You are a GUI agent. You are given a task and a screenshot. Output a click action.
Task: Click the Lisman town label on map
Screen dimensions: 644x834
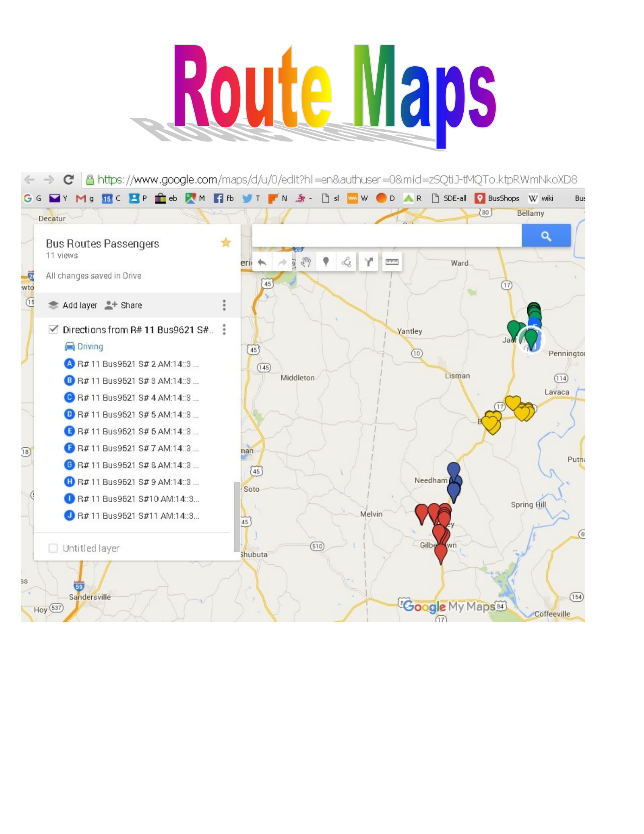[458, 376]
